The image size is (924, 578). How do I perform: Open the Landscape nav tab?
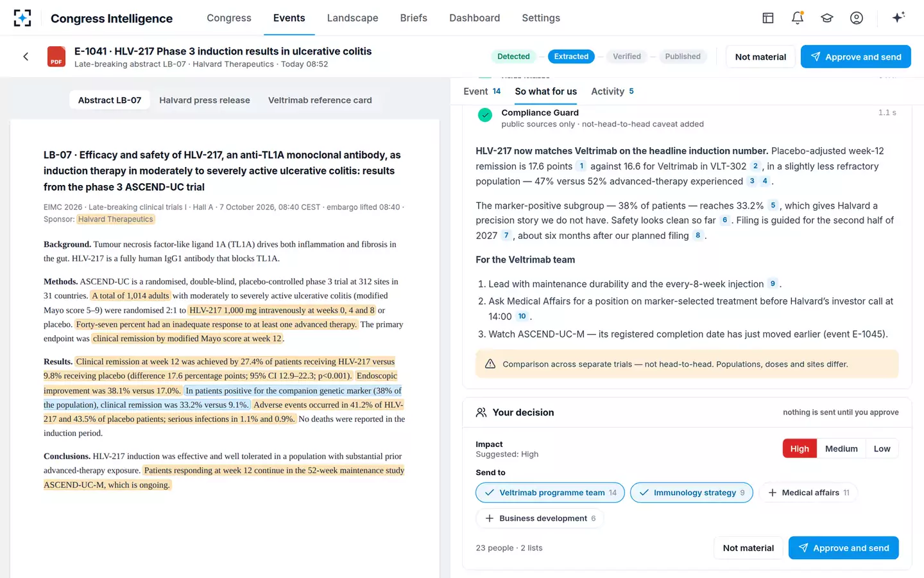(x=352, y=18)
